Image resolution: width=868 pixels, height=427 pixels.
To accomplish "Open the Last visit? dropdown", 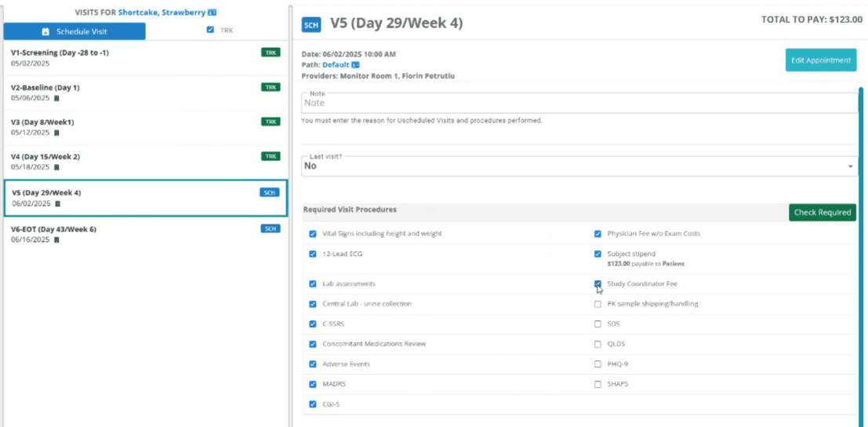I will [579, 166].
